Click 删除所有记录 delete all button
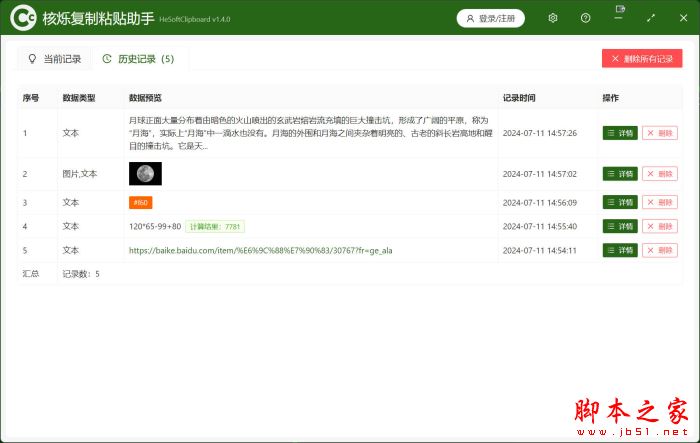 (x=642, y=59)
